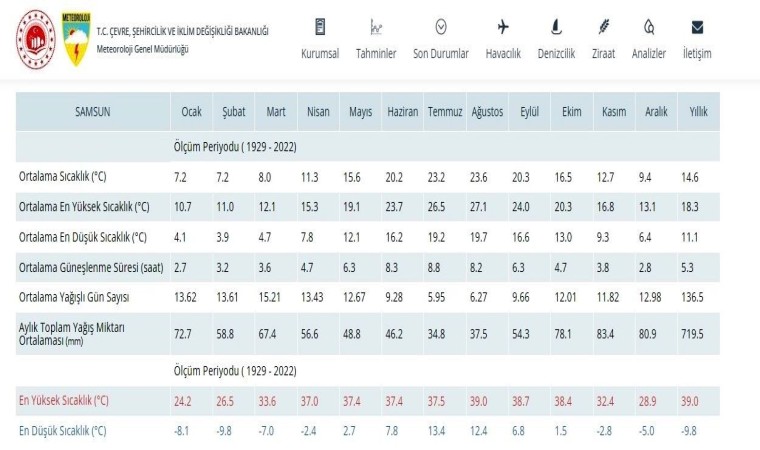Screen dimensions: 760x450
Task: Click the En Düşük Sıcaklık row label
Action: point(62,431)
